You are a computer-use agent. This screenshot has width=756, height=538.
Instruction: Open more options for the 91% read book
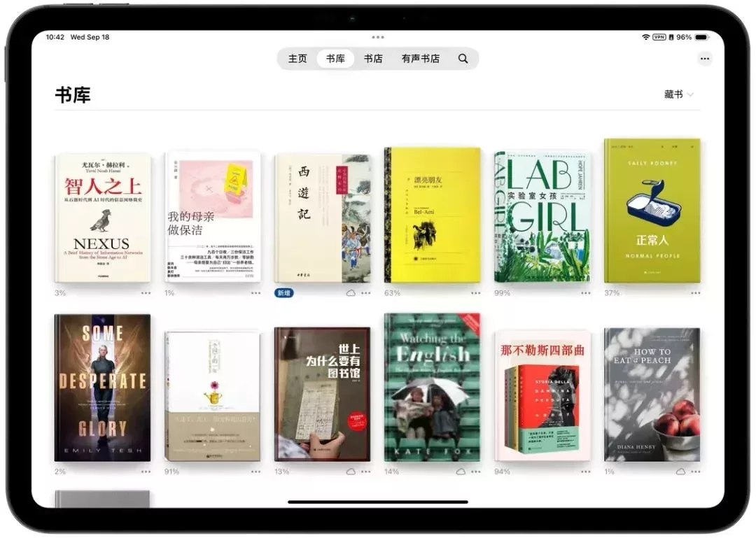(x=255, y=472)
